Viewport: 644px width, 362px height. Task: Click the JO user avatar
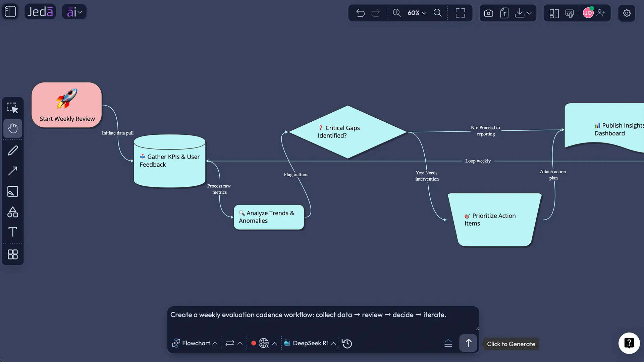click(x=588, y=13)
